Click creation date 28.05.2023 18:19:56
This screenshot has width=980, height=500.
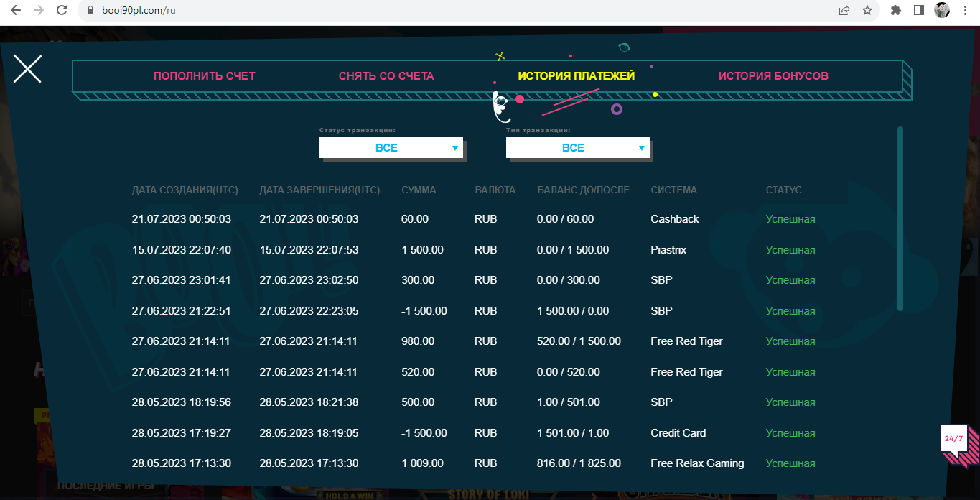tap(182, 402)
